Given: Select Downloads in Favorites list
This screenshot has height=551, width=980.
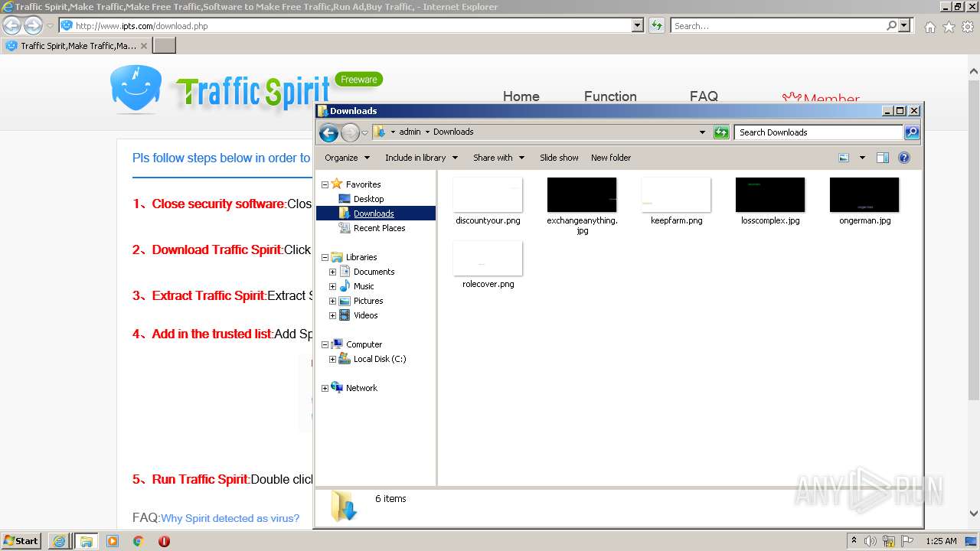Looking at the screenshot, I should click(374, 214).
